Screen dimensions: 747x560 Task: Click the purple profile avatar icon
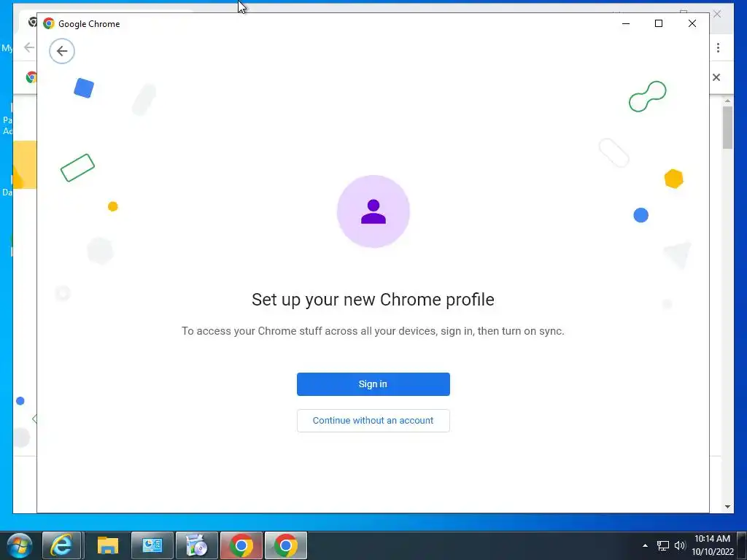[373, 211]
